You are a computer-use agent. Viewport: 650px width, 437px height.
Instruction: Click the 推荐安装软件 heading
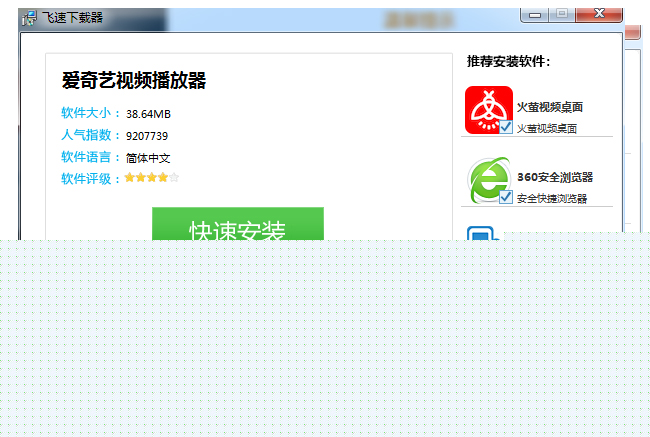point(509,61)
